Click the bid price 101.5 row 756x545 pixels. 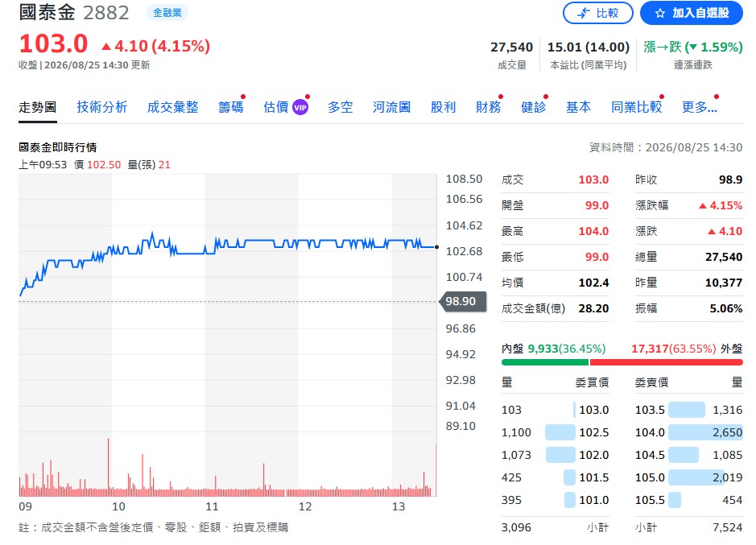coord(555,477)
